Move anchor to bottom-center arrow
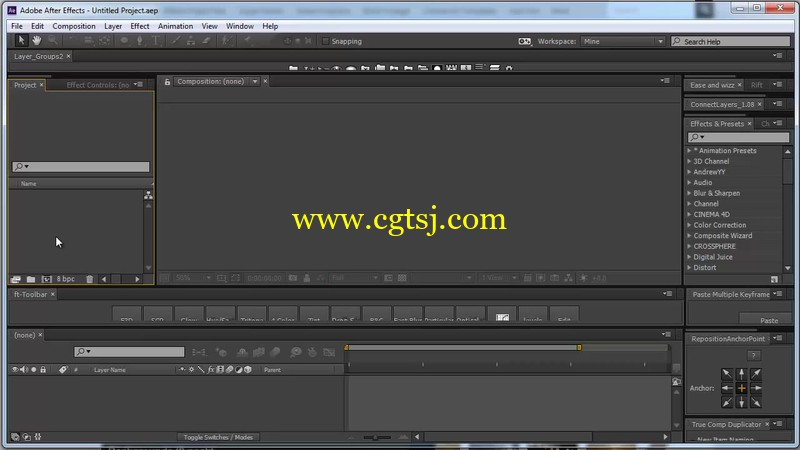The width and height of the screenshot is (800, 450). pos(741,403)
